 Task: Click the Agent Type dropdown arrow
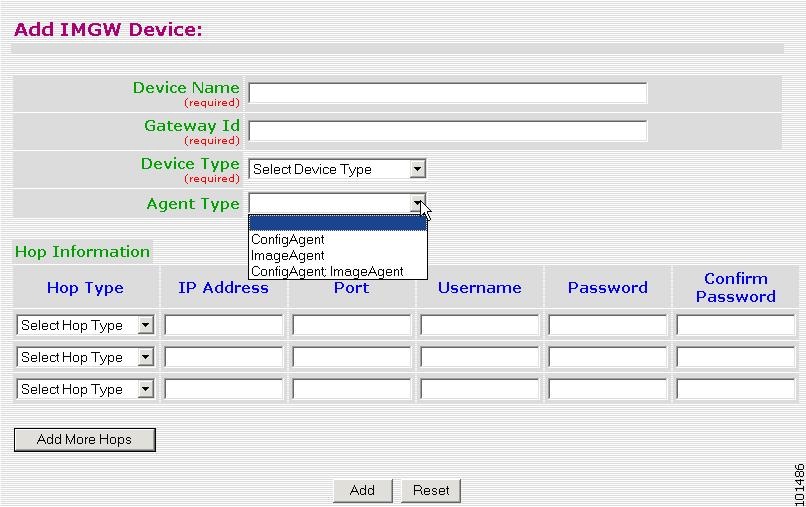click(x=418, y=204)
